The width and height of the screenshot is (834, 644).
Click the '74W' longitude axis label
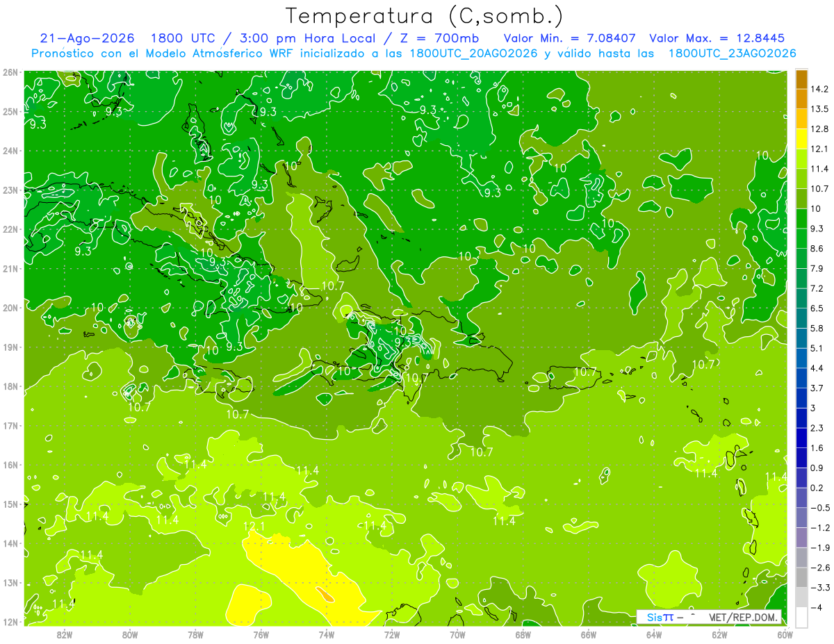[x=326, y=634]
